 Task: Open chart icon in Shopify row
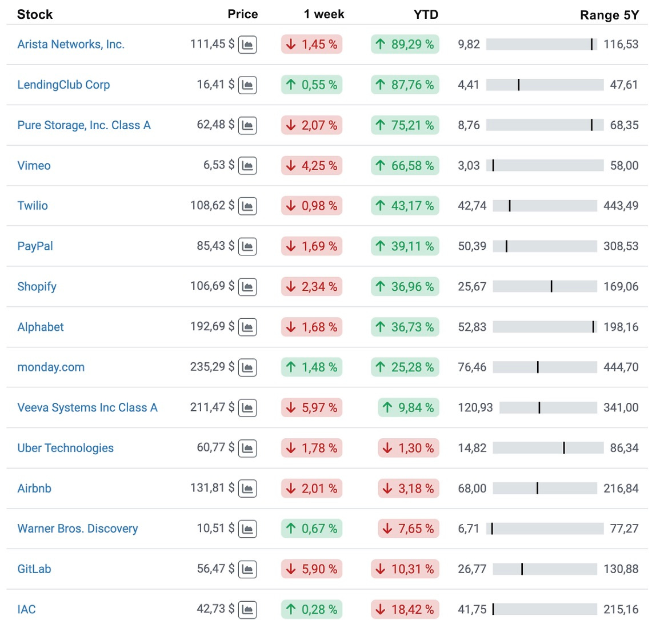point(247,287)
